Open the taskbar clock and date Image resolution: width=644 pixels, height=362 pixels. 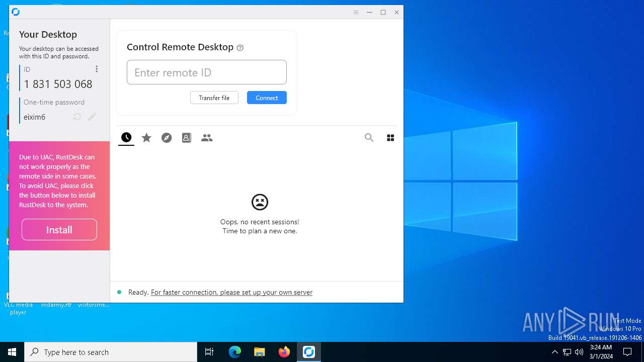(601, 352)
